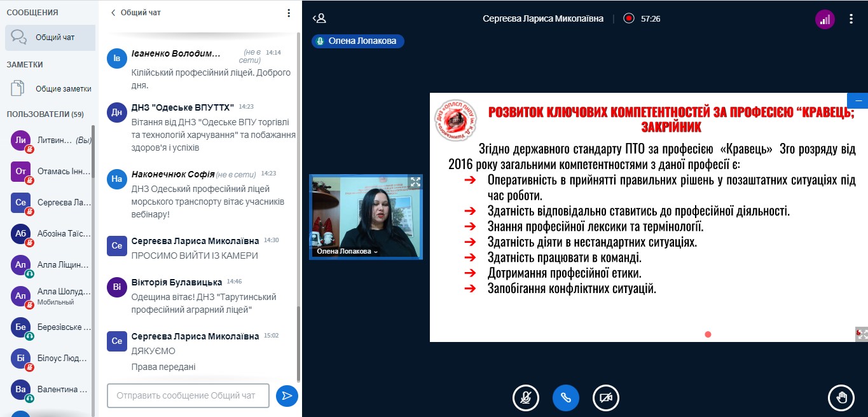
Task: Enable webcam sharing toggle
Action: [x=605, y=398]
